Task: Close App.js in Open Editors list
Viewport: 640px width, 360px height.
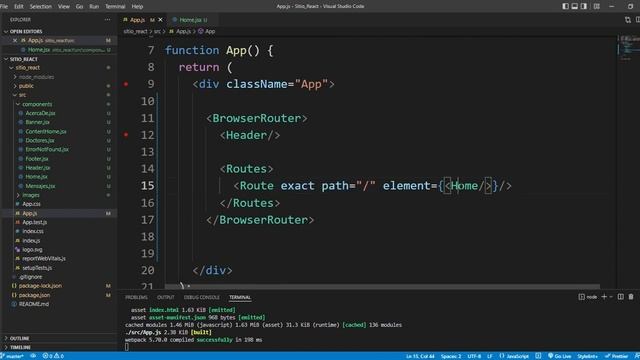Action: [15, 40]
